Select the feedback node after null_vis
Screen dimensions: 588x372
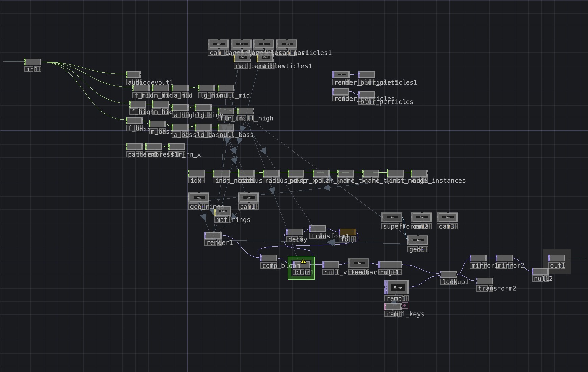pos(359,263)
